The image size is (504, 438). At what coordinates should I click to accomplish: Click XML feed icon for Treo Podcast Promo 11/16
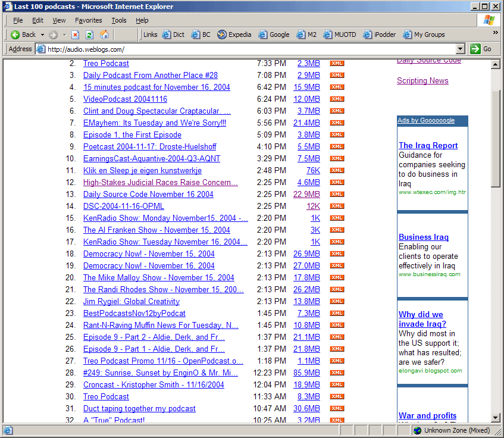pyautogui.click(x=337, y=361)
